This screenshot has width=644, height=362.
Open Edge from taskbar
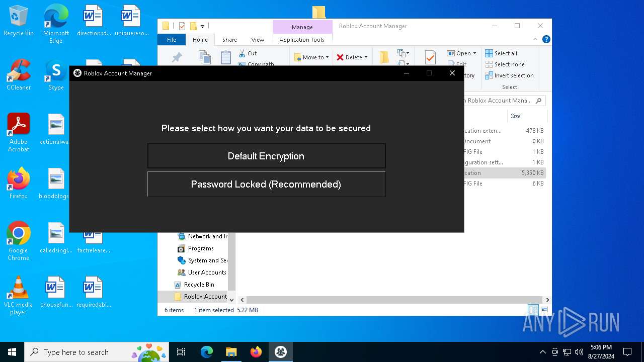(x=207, y=352)
